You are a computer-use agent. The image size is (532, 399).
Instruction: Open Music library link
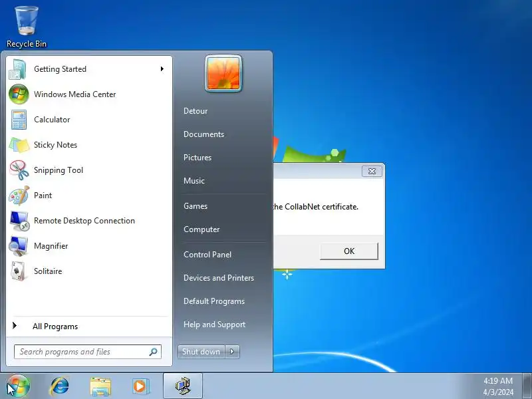pyautogui.click(x=194, y=181)
